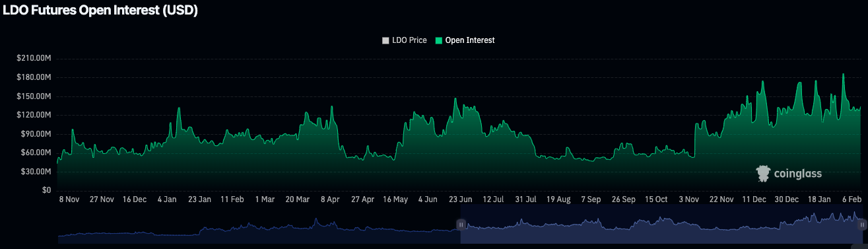Click the 31 Jul date label
Screen dimensions: 868x249
click(525, 199)
